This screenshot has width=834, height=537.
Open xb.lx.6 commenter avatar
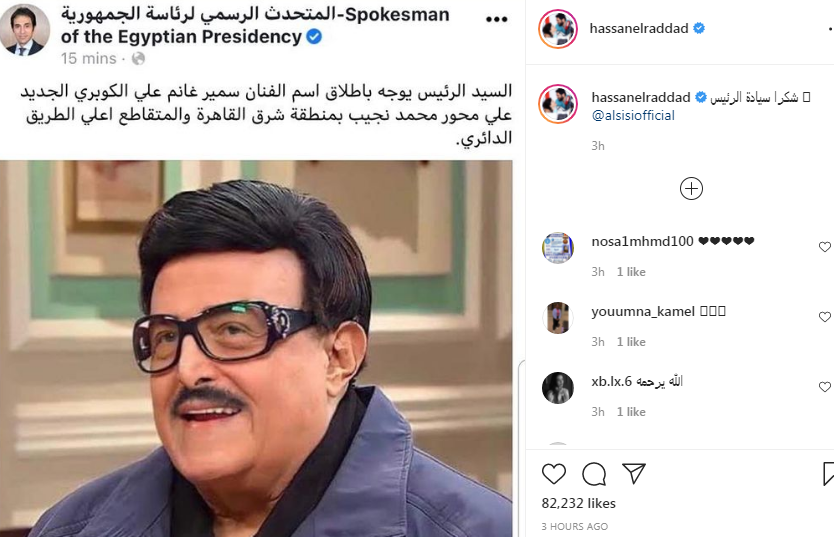click(557, 388)
